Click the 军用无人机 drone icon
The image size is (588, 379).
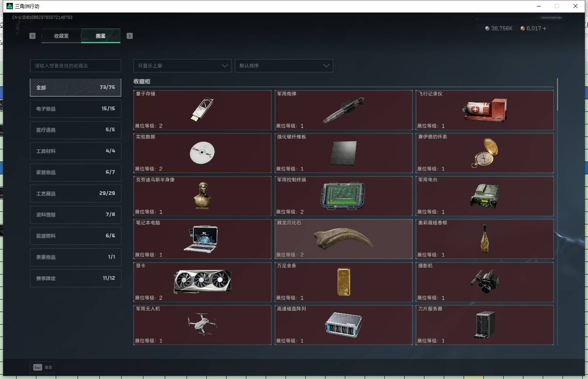(202, 324)
